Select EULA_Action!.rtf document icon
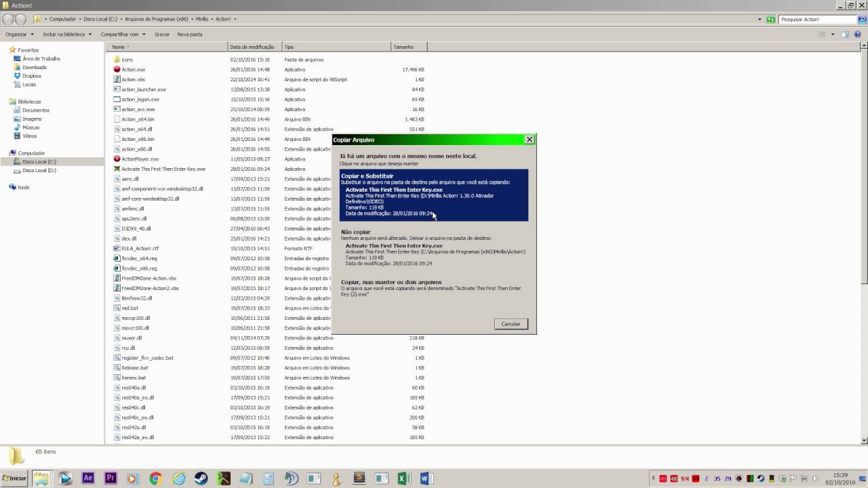The height and width of the screenshot is (488, 868). [x=117, y=248]
